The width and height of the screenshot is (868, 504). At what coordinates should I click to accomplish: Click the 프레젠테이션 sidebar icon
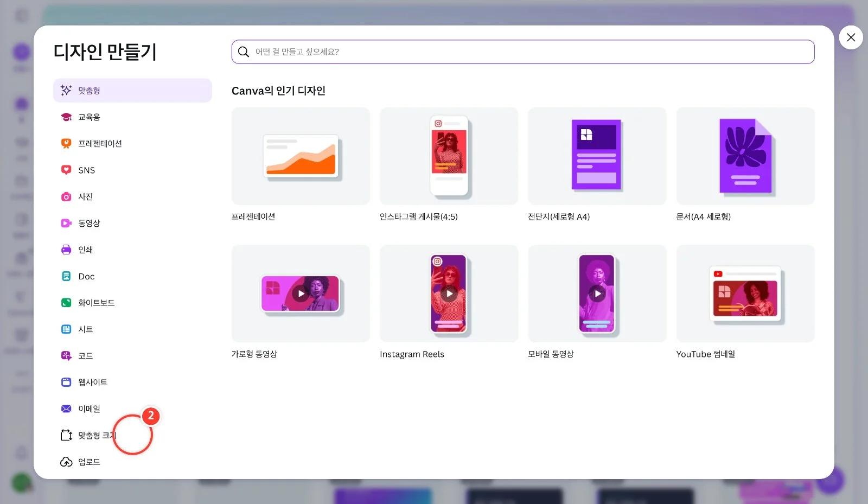pos(66,144)
